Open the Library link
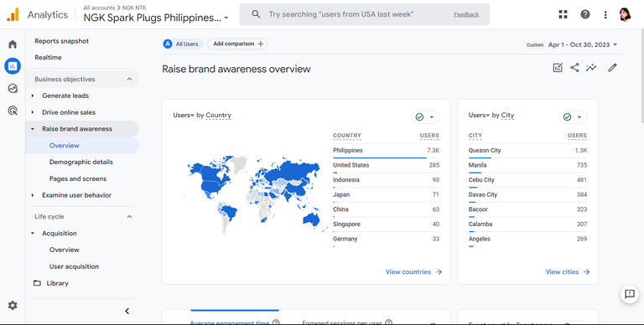Image resolution: width=644 pixels, height=325 pixels. click(57, 283)
